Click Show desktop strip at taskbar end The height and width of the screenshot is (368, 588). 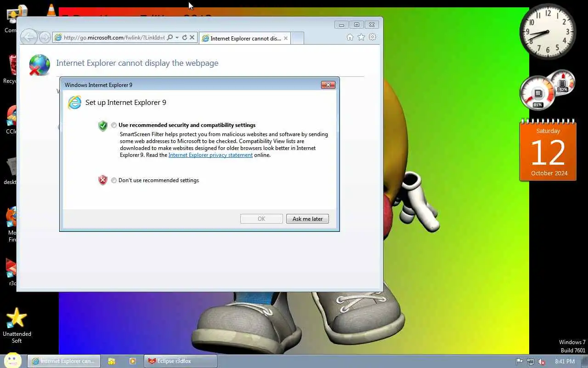[x=584, y=361]
